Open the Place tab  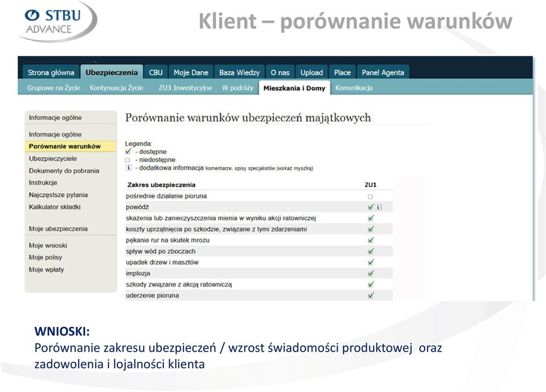(x=342, y=72)
